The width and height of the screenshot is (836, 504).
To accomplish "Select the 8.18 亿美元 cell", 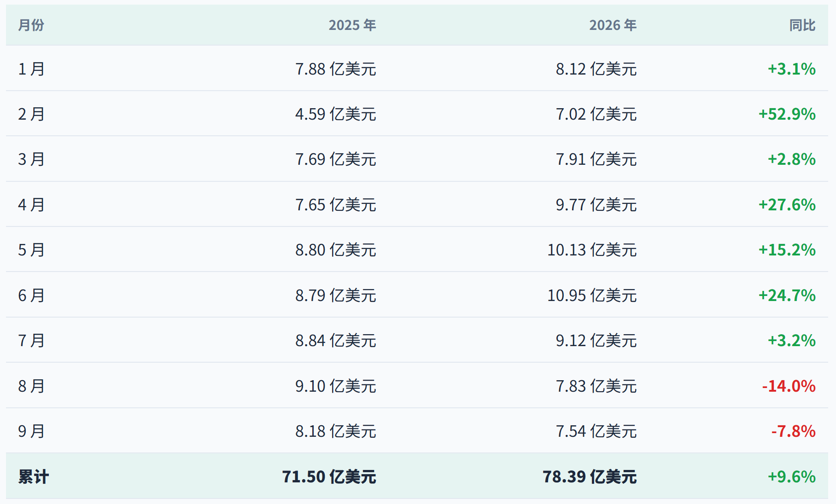I will click(x=336, y=431).
